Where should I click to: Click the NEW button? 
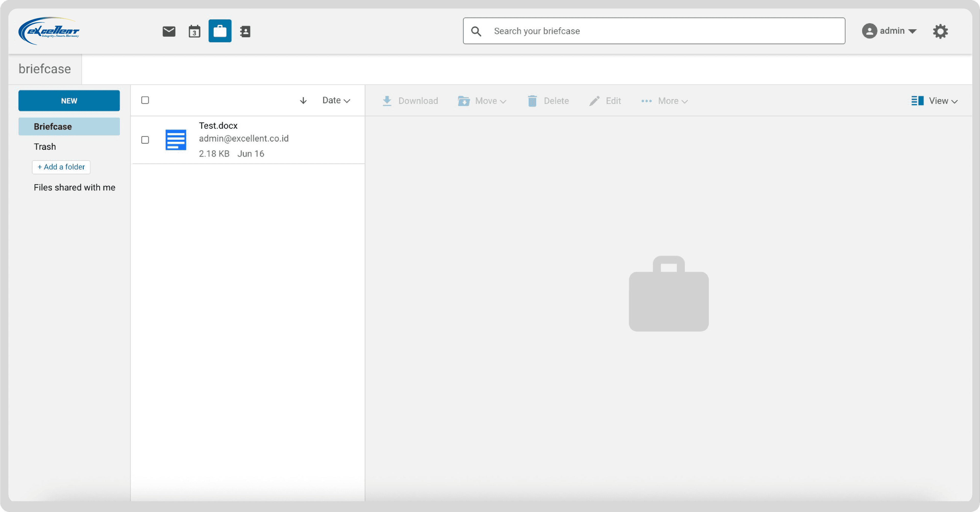tap(69, 100)
